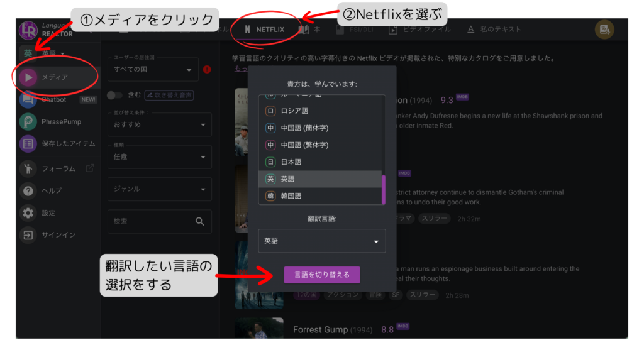This screenshot has height=362, width=644.
Task: Open the すべての国 country dropdown
Action: 153,69
